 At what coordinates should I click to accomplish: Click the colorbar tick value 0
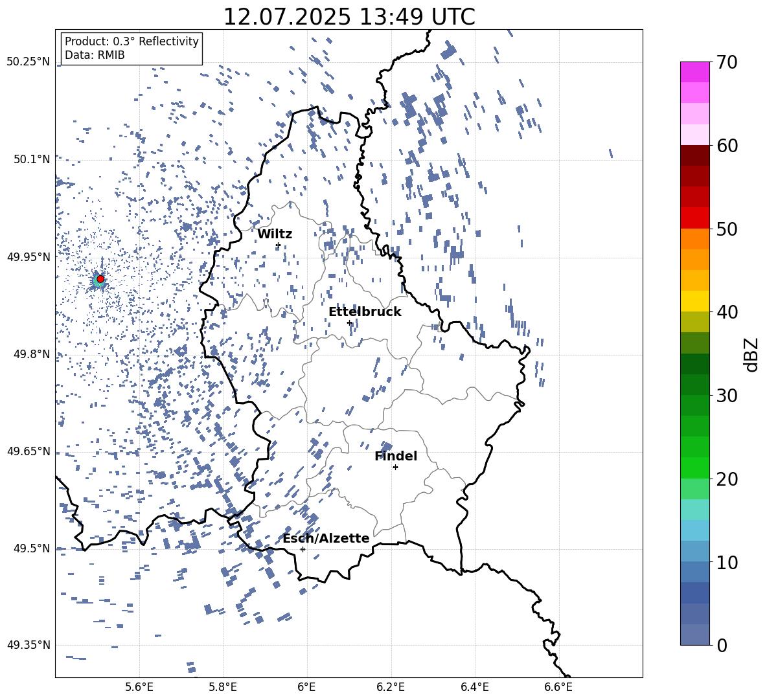(x=722, y=645)
